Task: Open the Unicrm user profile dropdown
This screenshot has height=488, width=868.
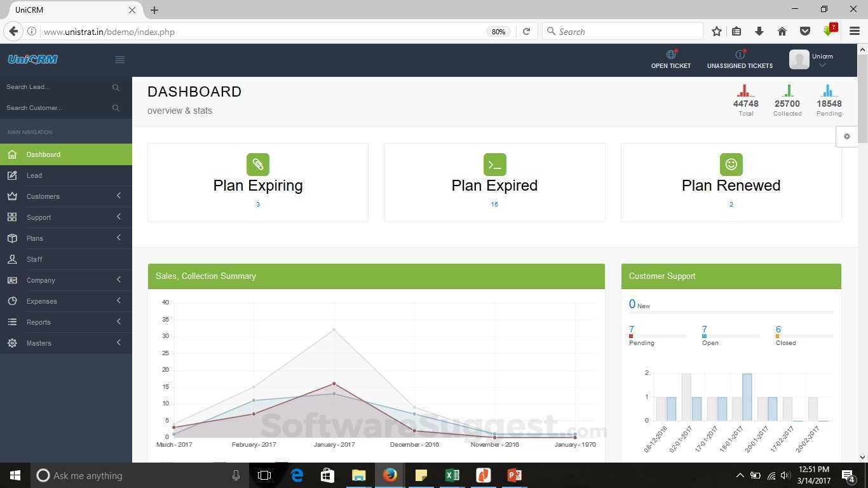Action: [x=822, y=59]
